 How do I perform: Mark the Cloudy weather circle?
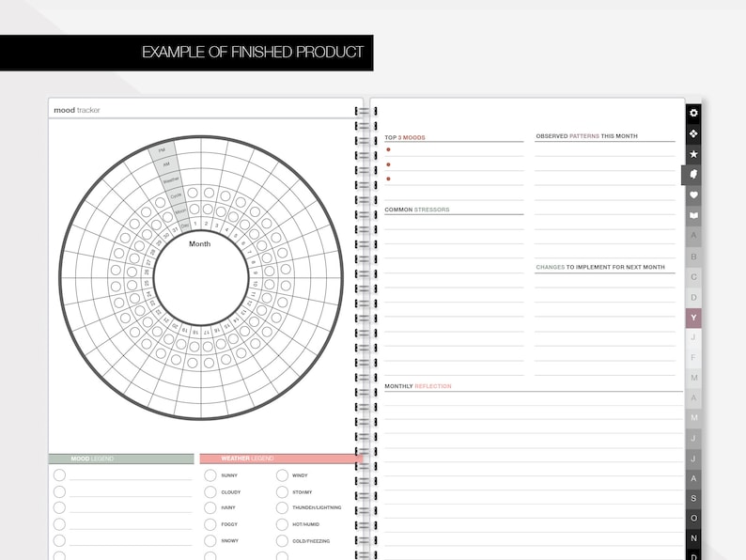coord(210,492)
